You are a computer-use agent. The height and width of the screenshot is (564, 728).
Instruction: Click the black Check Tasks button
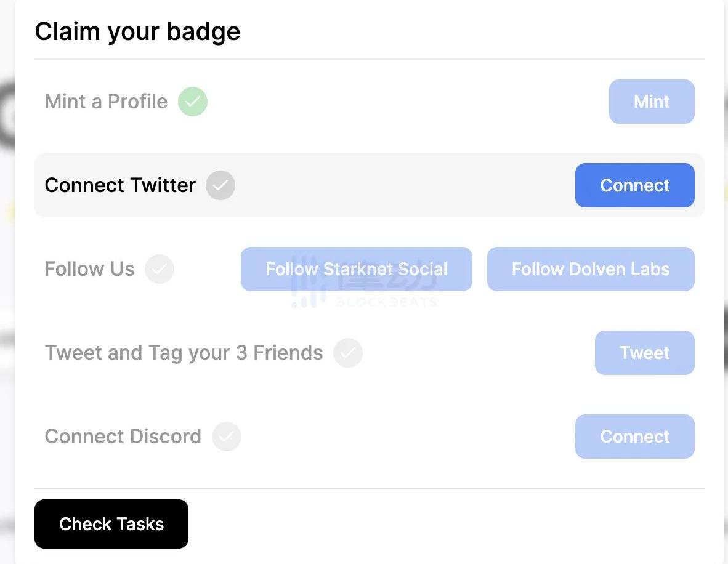[111, 524]
